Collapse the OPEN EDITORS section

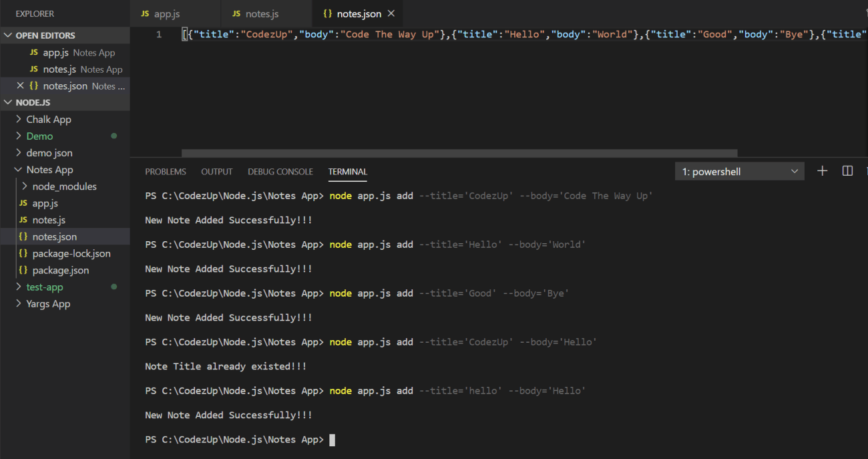click(8, 35)
